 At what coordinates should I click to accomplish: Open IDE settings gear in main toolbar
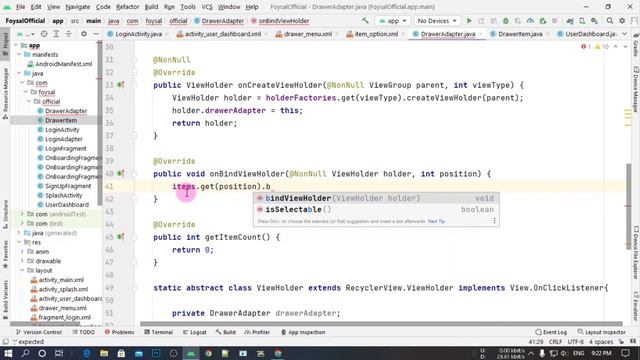click(622, 20)
